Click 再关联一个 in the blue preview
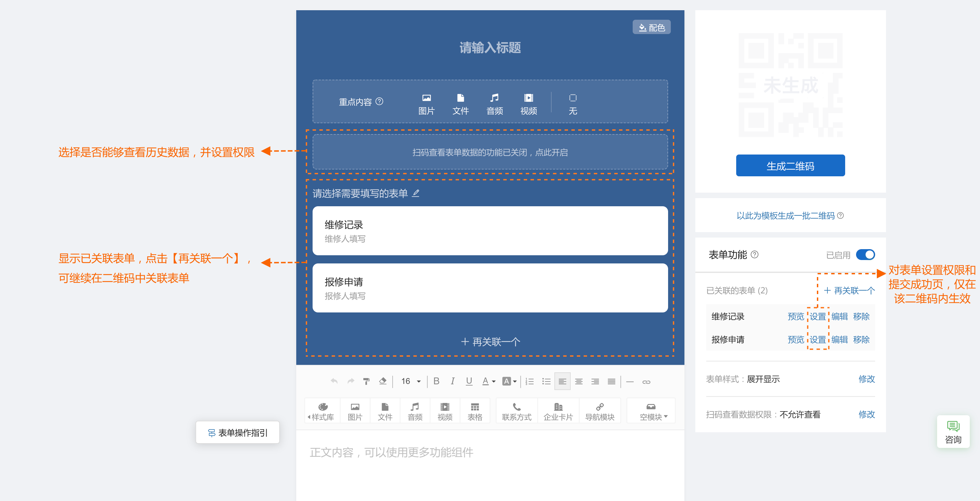 [x=490, y=342]
